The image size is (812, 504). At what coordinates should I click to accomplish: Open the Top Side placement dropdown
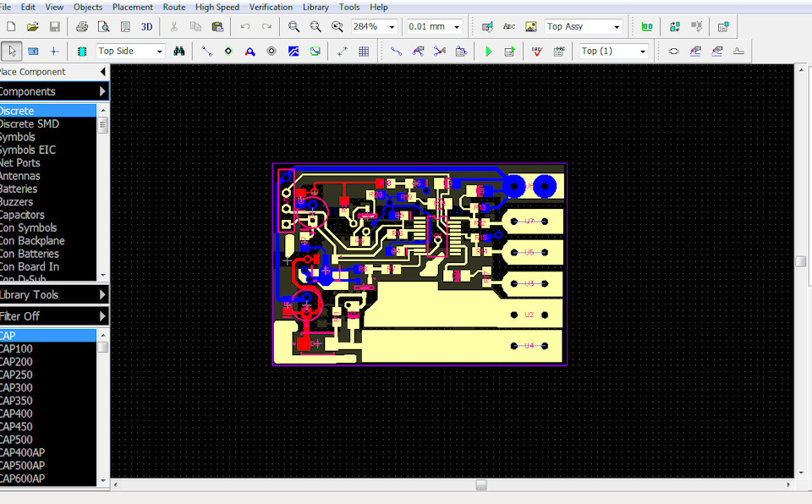pos(160,52)
